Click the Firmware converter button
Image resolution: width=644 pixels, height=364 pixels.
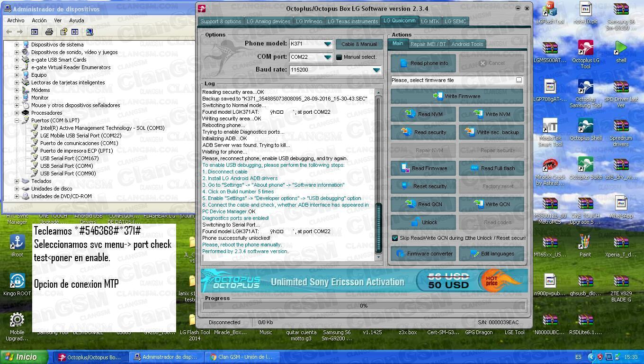(423, 254)
